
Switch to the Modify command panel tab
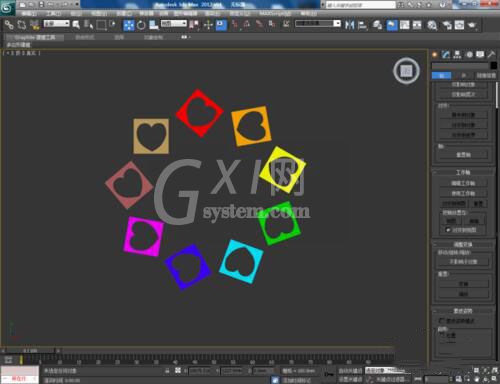[446, 55]
